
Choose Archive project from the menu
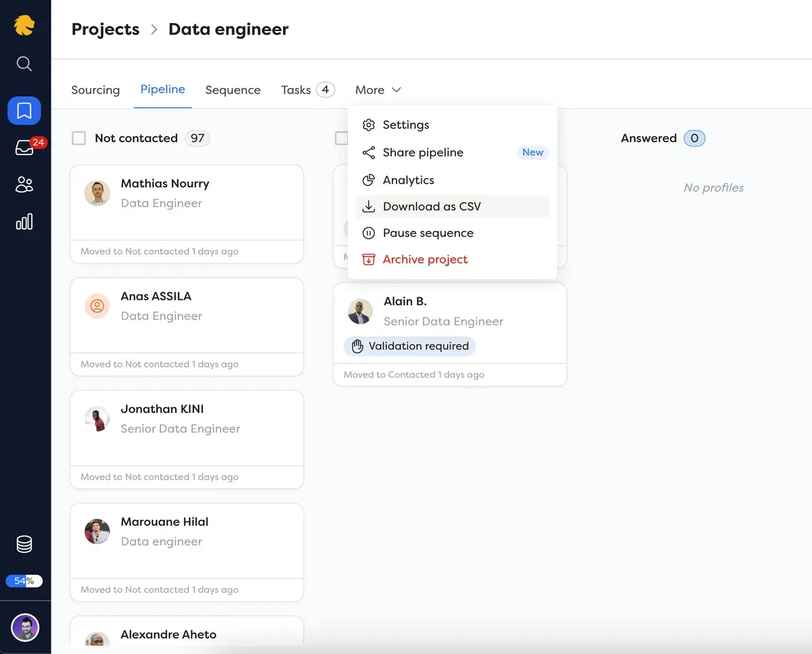click(x=425, y=259)
